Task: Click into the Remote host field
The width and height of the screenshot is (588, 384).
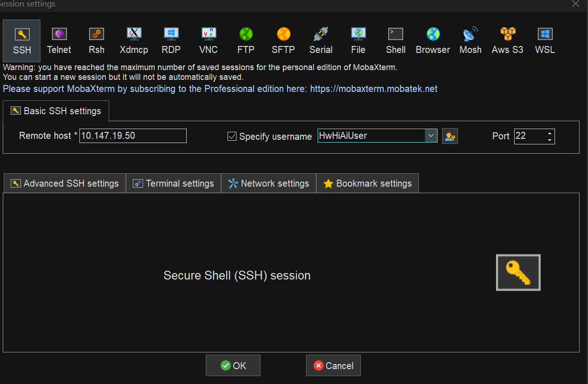Action: pyautogui.click(x=133, y=136)
